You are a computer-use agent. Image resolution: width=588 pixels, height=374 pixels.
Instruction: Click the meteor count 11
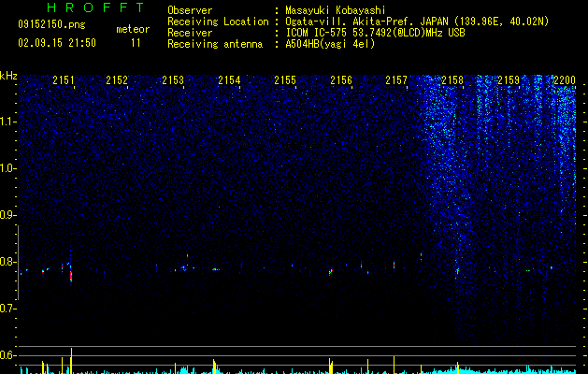[136, 43]
